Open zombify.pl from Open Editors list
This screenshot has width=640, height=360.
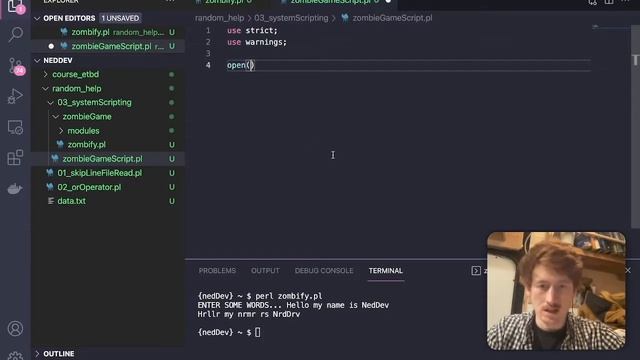(90, 32)
